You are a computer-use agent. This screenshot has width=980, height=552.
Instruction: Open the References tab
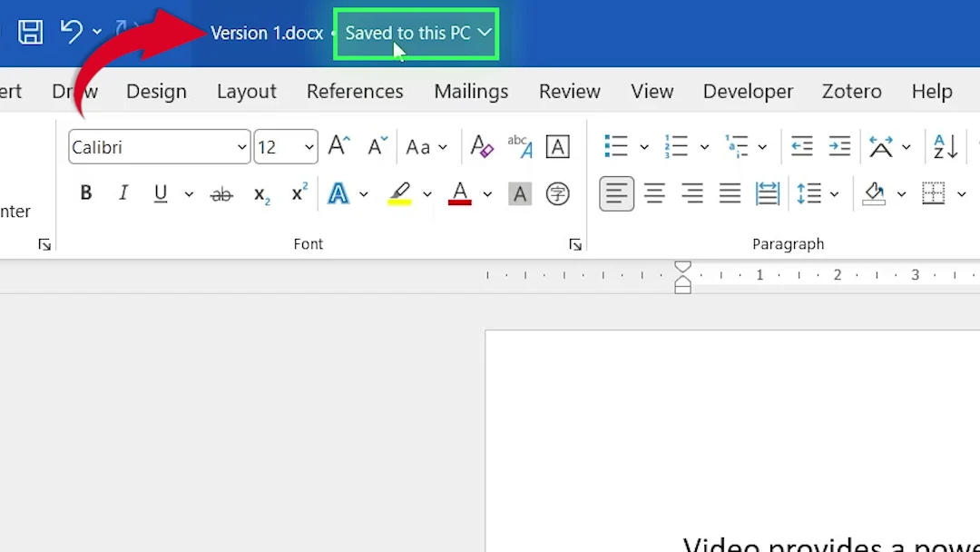(355, 92)
